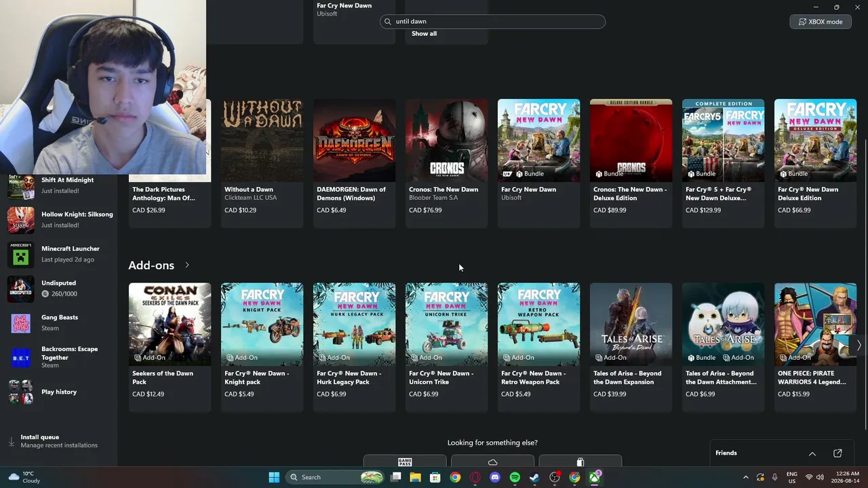The width and height of the screenshot is (868, 488).
Task: Open the Hurk Legacy Pack add-on
Action: coord(354,347)
